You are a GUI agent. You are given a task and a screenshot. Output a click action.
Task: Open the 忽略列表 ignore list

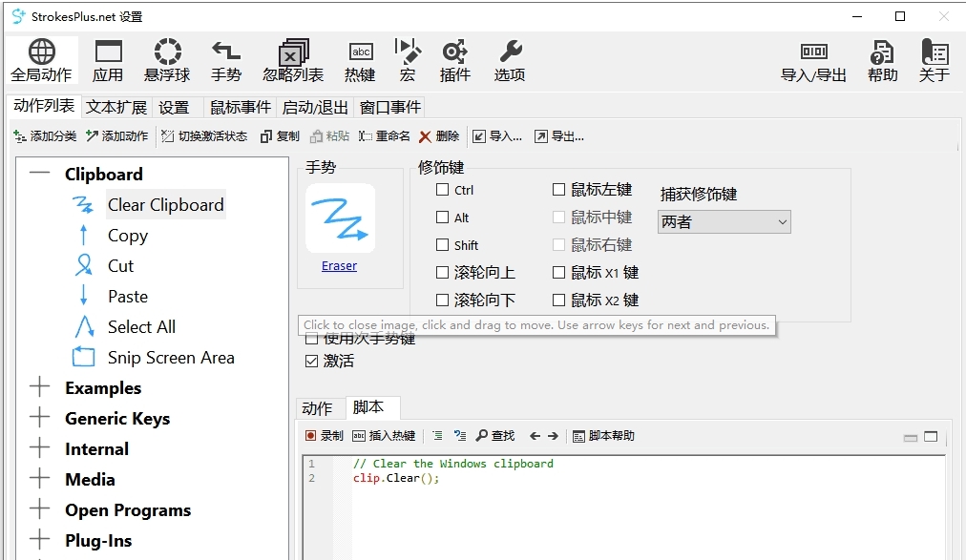(x=291, y=59)
